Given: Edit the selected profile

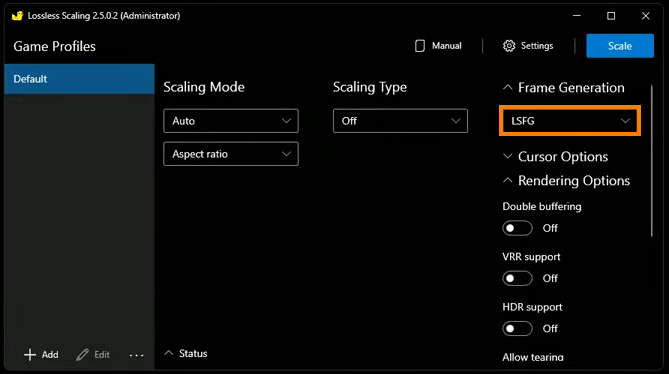Looking at the screenshot, I should [x=93, y=355].
